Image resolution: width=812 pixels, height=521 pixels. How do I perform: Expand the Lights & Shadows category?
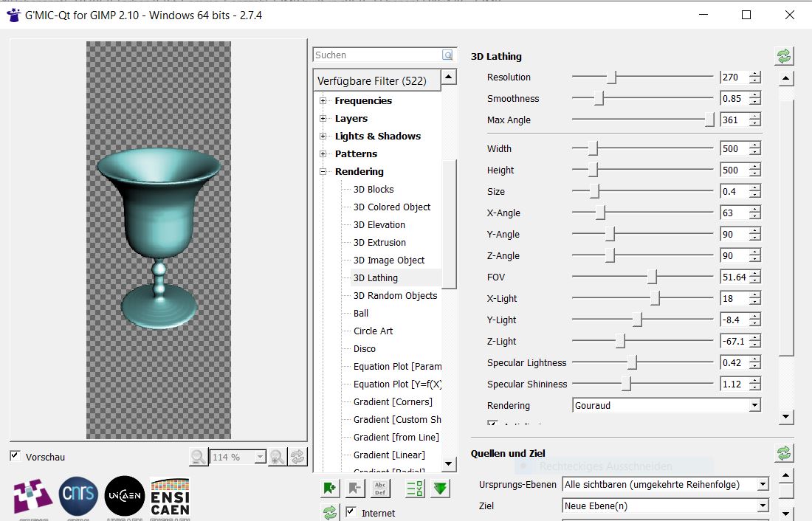point(323,137)
